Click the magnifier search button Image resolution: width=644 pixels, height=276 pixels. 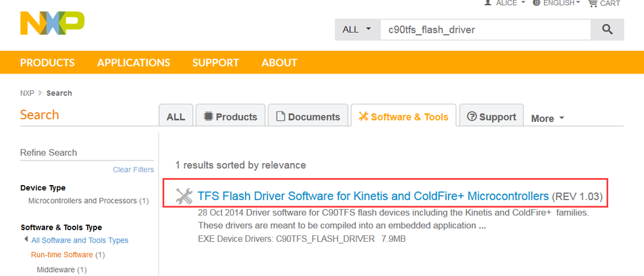tap(607, 30)
